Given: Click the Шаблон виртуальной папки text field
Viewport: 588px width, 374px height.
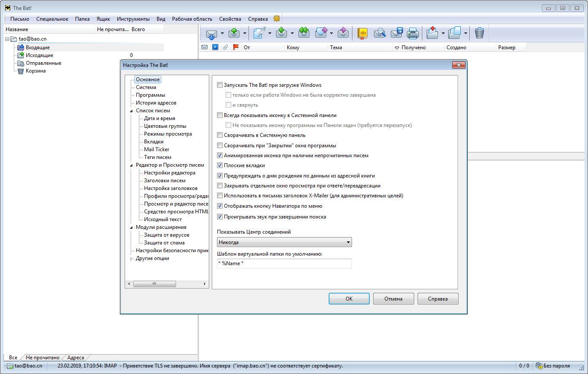Looking at the screenshot, I should pyautogui.click(x=284, y=263).
